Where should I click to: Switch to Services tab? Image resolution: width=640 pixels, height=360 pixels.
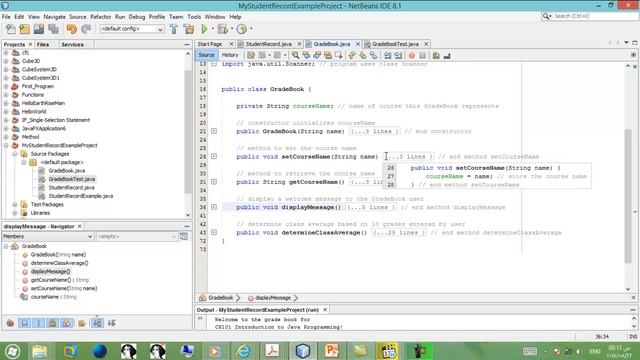click(72, 44)
